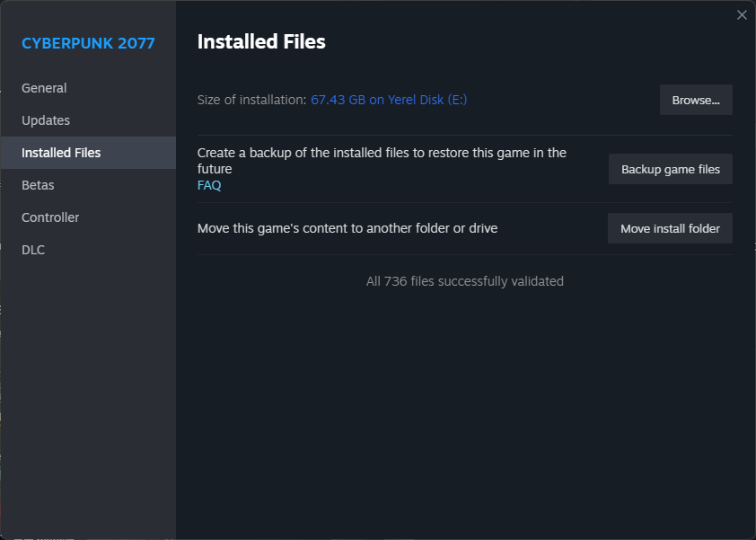Click blank sidebar area below DLC
Viewport: 756px width, 540px height.
coord(88,386)
